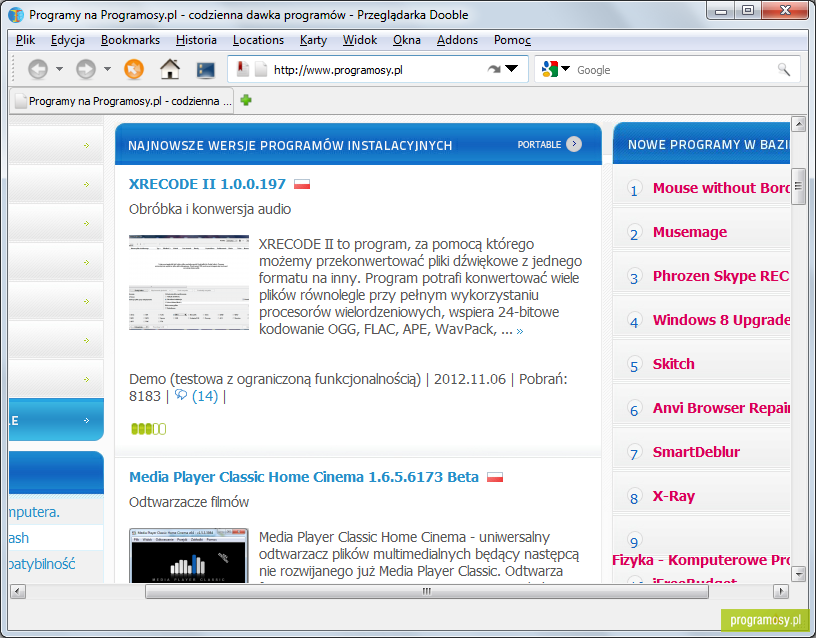Click Polish flag next to Media Player Classic
The width and height of the screenshot is (816, 638).
click(x=495, y=477)
